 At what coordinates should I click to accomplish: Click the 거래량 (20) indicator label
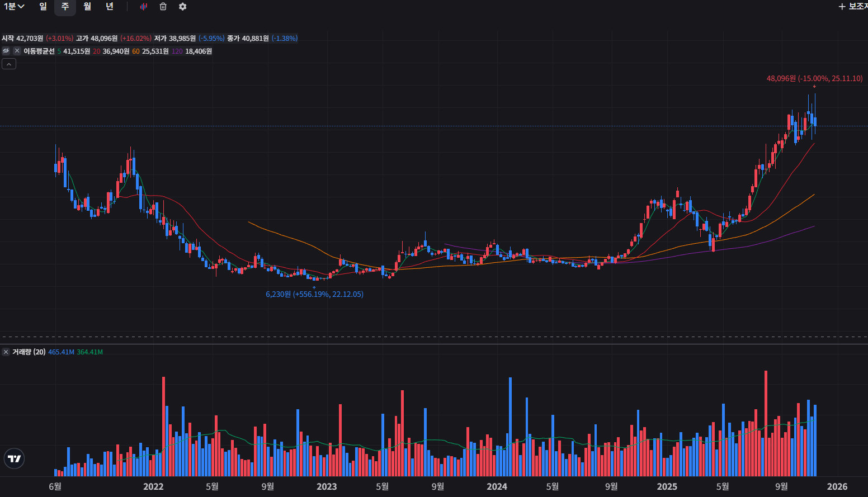click(29, 352)
